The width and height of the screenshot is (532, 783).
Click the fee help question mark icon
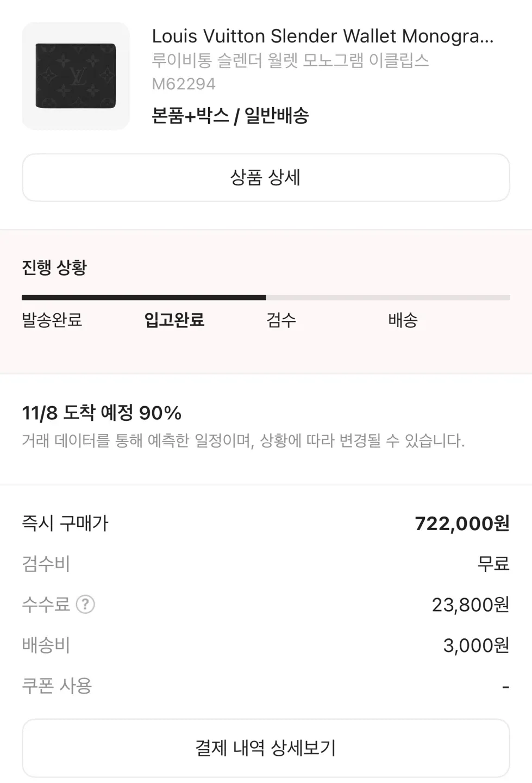[x=85, y=604]
